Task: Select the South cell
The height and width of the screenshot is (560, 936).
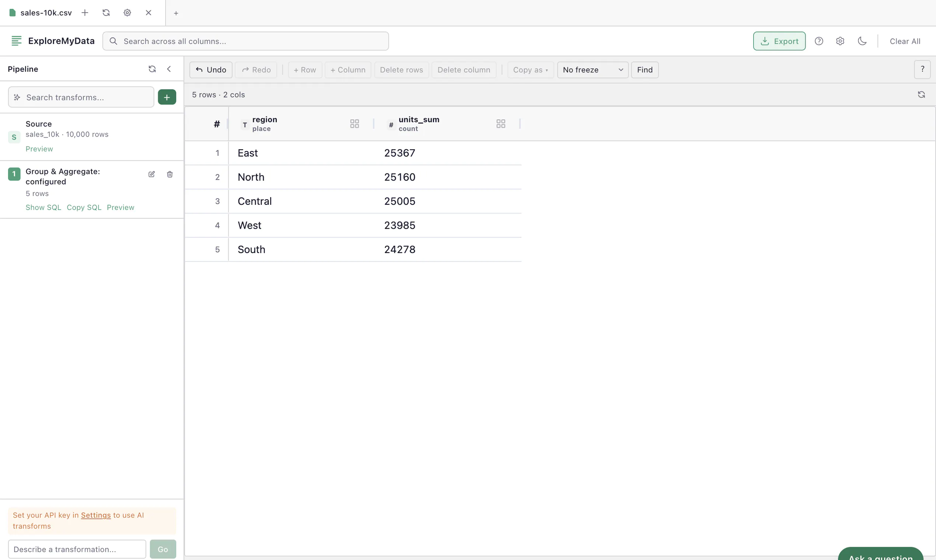Action: (302, 250)
